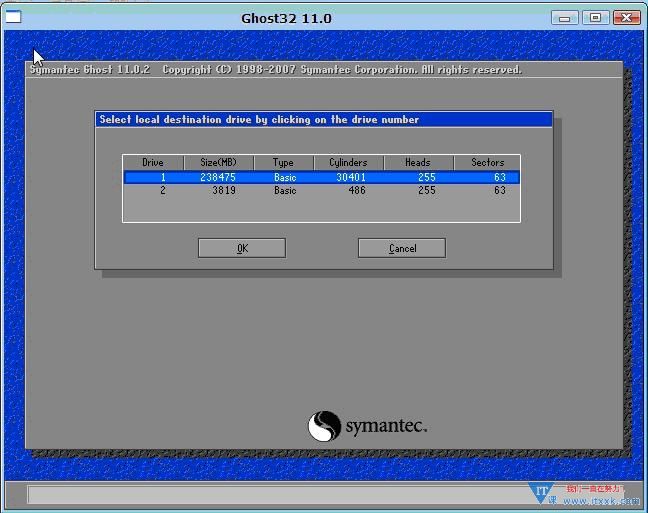Viewport: 648px width, 513px height.
Task: Click the dialog title 'Select local destination drive'
Action: (x=259, y=119)
